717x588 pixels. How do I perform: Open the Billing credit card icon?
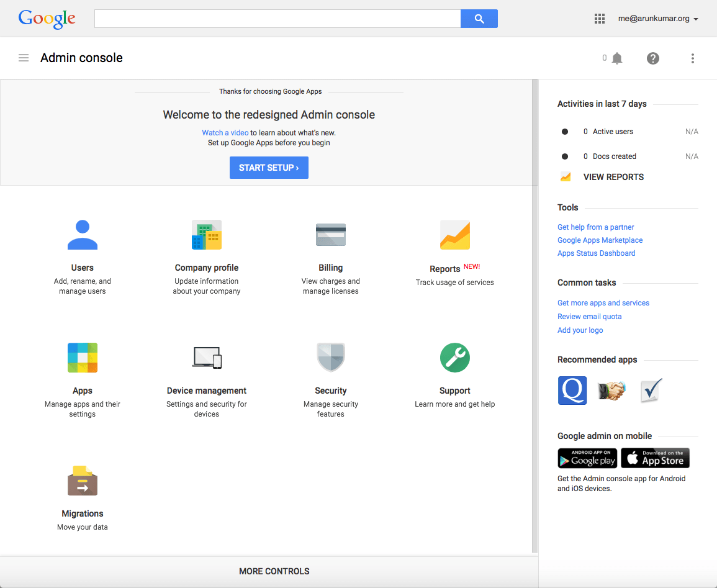[331, 235]
